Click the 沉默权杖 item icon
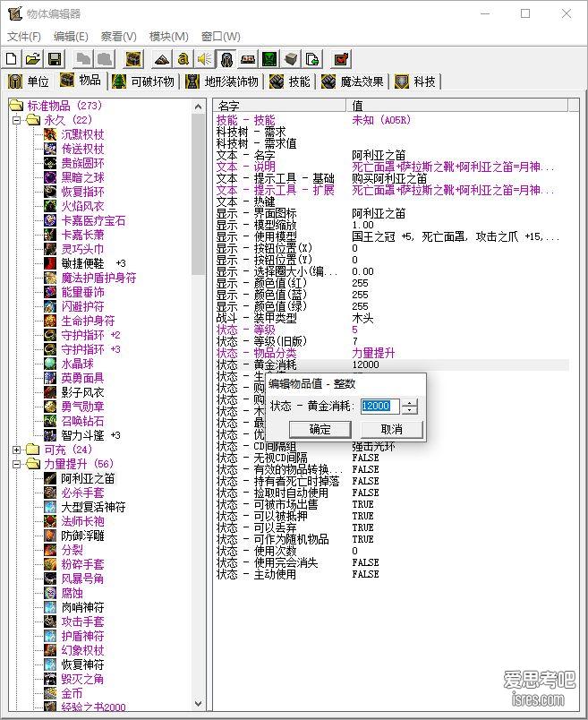 (50, 134)
